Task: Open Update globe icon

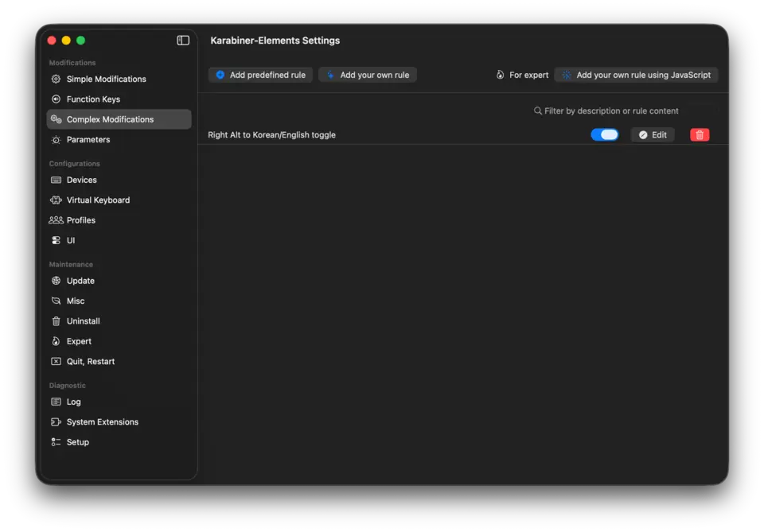Action: click(56, 281)
